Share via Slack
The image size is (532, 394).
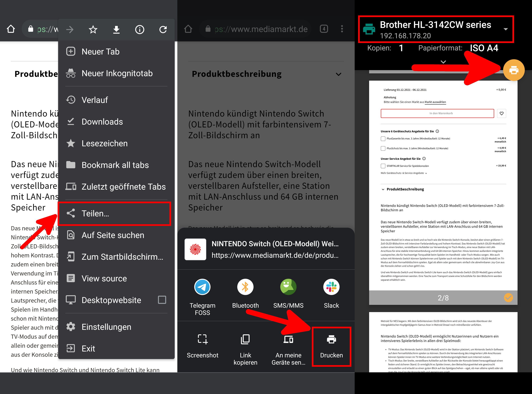tap(331, 294)
